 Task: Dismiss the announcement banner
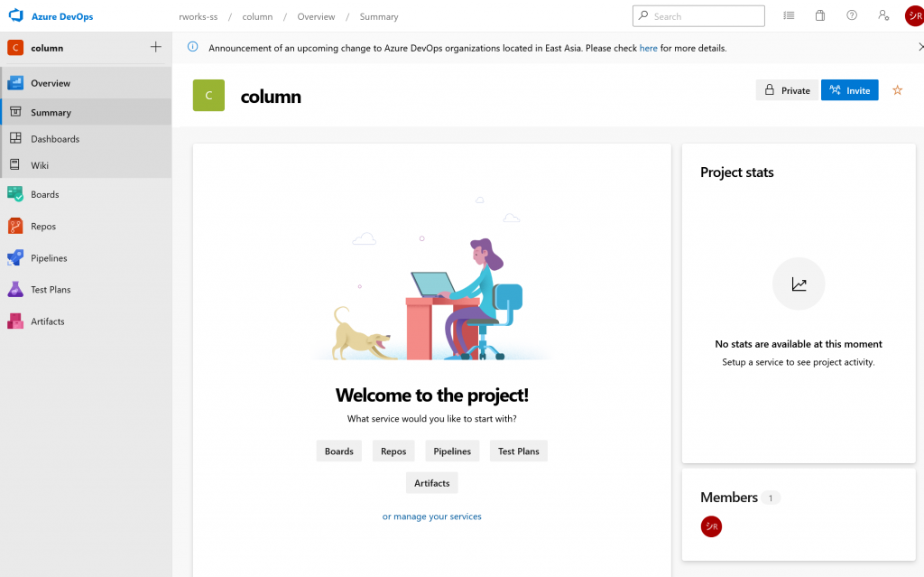tap(919, 47)
